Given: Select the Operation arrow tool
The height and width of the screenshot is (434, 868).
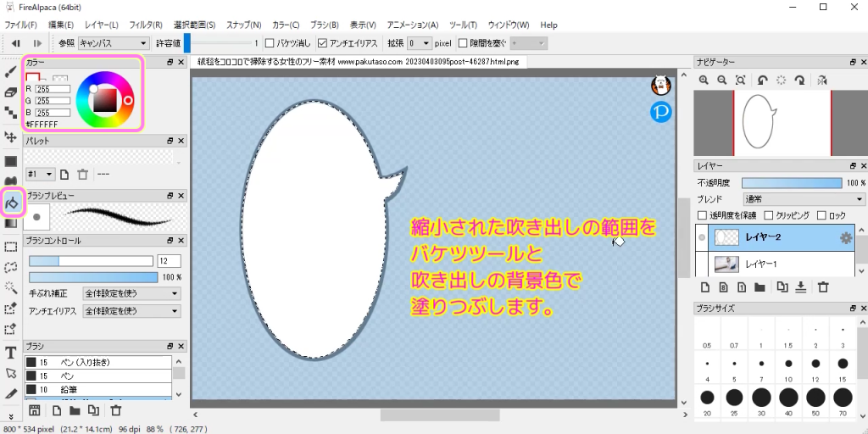Looking at the screenshot, I should [x=10, y=373].
